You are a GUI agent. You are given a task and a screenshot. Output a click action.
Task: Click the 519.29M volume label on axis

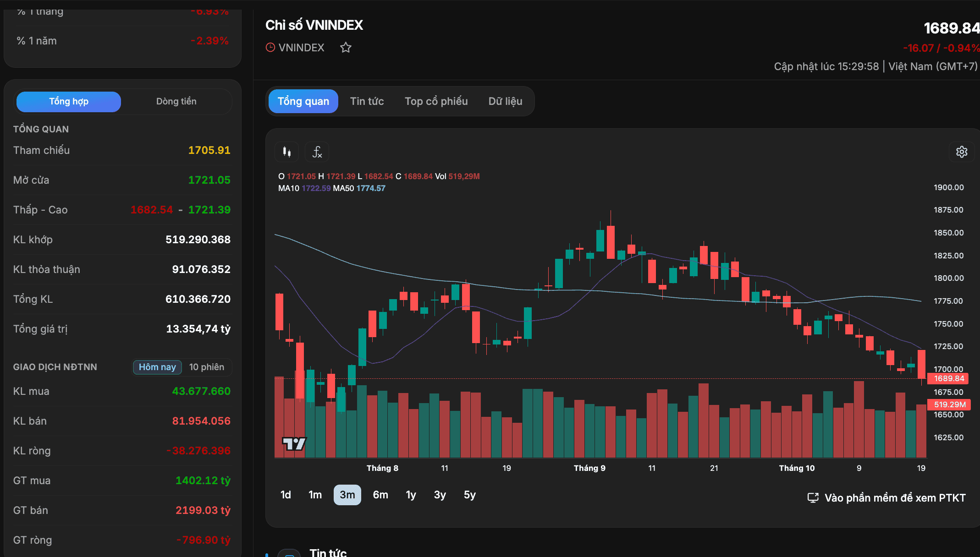(x=949, y=404)
